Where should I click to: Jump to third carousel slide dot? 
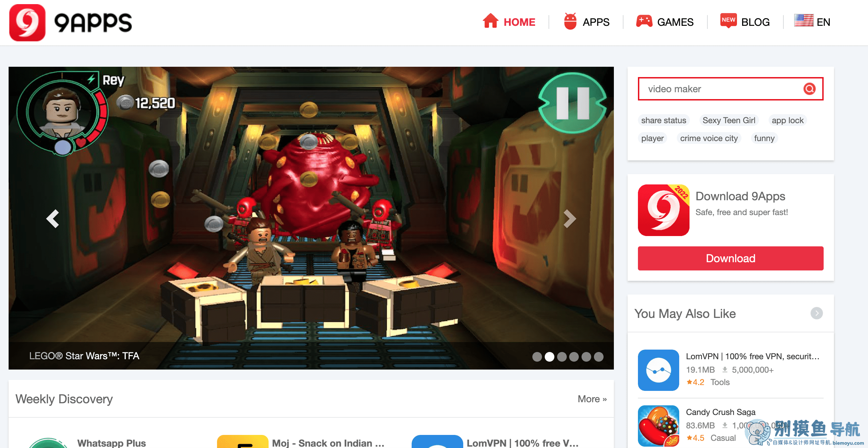[x=562, y=357]
